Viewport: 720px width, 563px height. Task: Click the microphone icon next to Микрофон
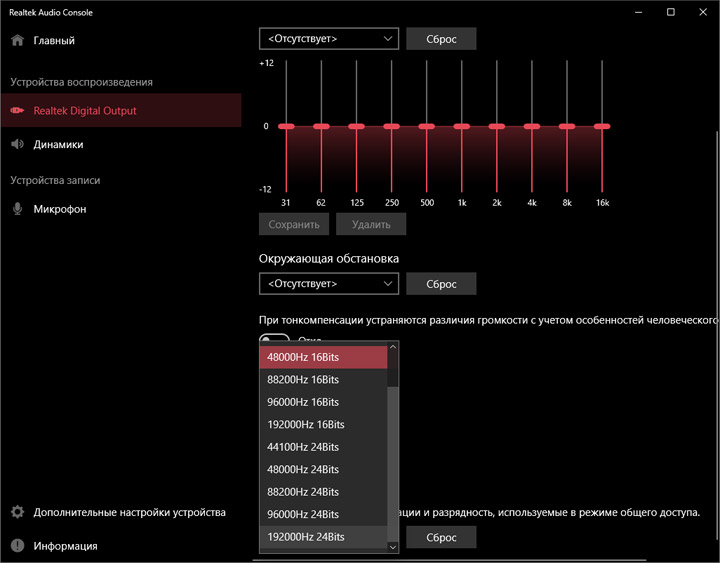17,209
